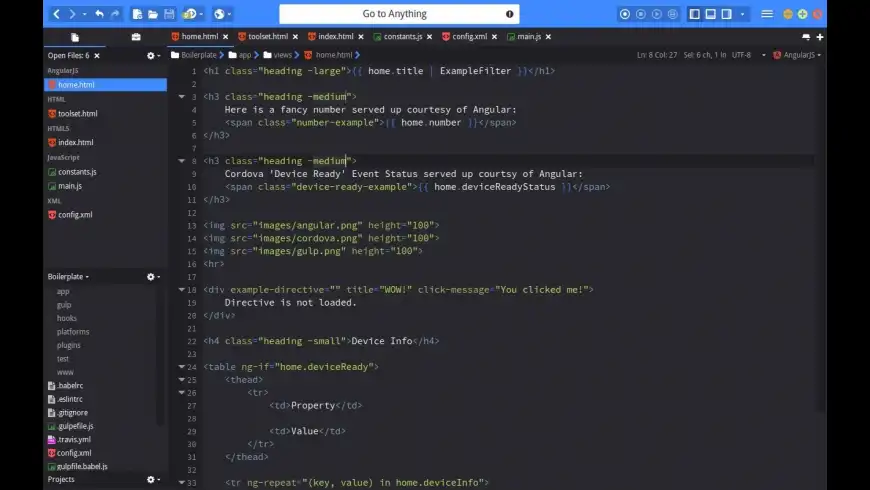Save the current file with the disk icon
The width and height of the screenshot is (870, 490).
pyautogui.click(x=169, y=14)
